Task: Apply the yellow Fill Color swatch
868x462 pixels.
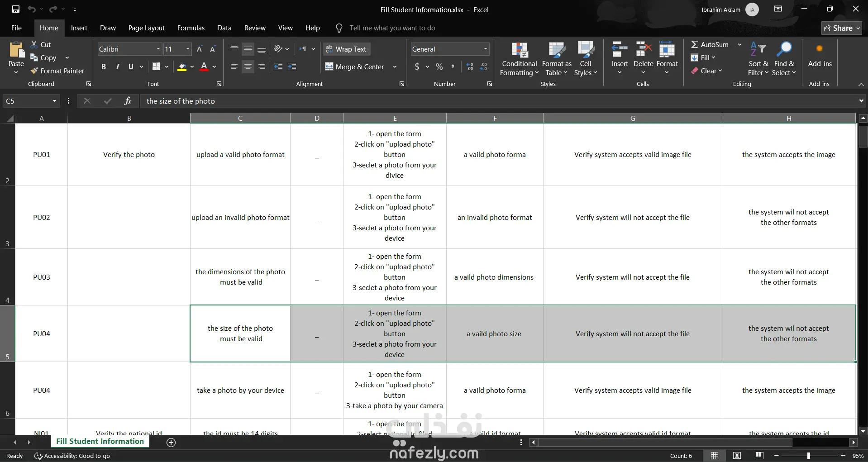Action: [182, 67]
